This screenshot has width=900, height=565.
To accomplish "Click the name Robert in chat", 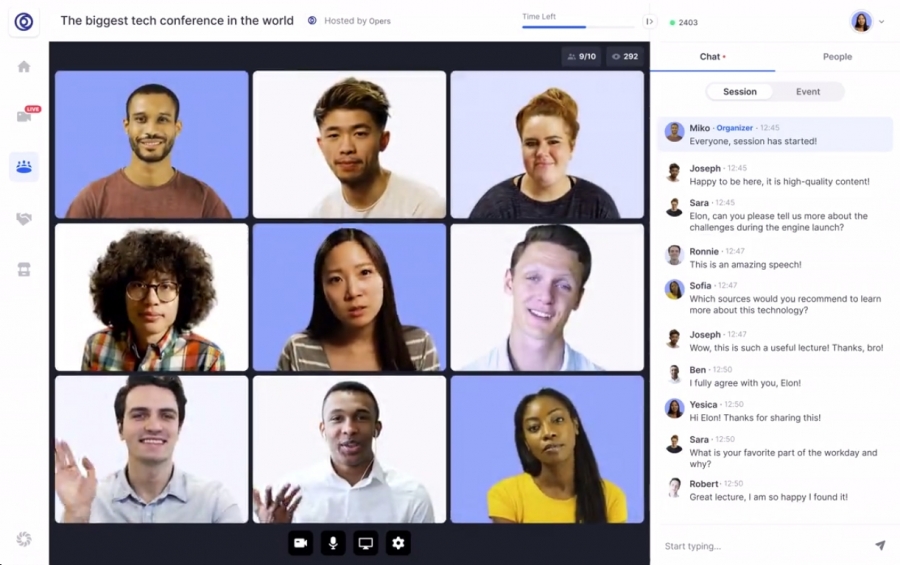I will coord(704,483).
